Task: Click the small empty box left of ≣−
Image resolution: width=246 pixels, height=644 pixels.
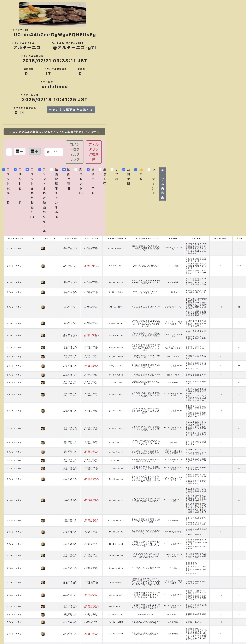Action: click(x=9, y=152)
